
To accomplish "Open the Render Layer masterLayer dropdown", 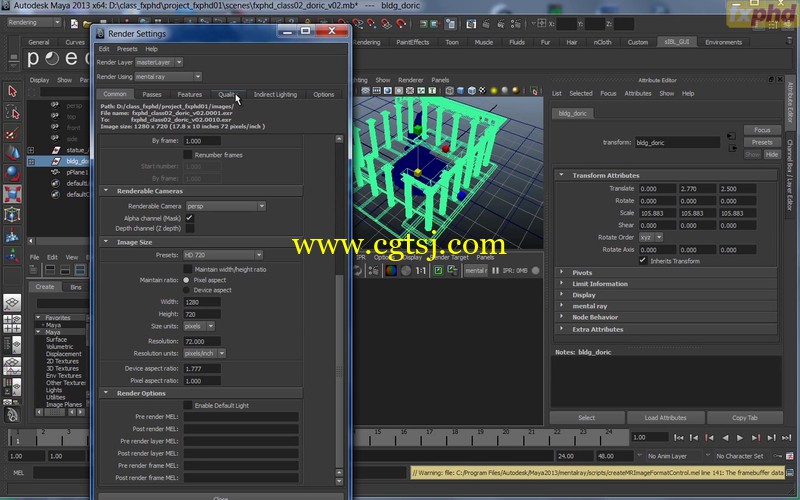I will coord(159,62).
